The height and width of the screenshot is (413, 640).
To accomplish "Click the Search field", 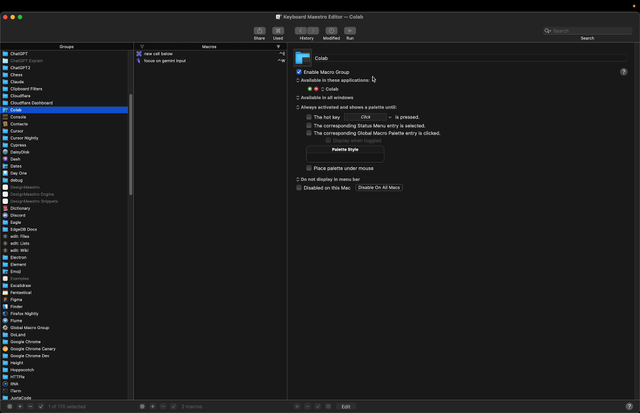I will [x=587, y=31].
